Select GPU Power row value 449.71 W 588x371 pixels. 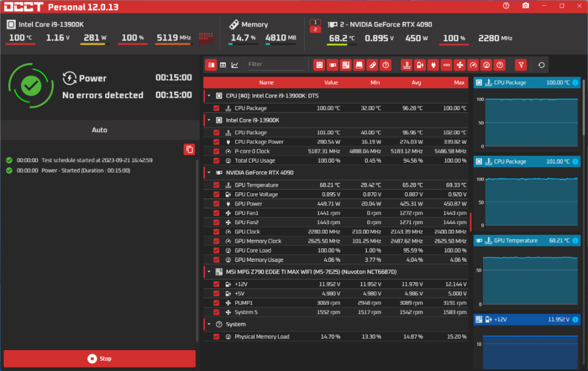(330, 204)
